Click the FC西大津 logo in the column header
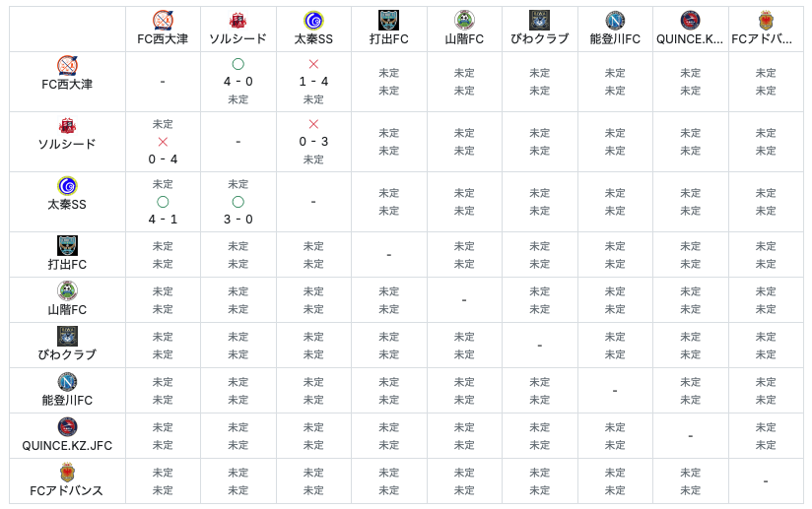The width and height of the screenshot is (812, 509). (x=163, y=21)
